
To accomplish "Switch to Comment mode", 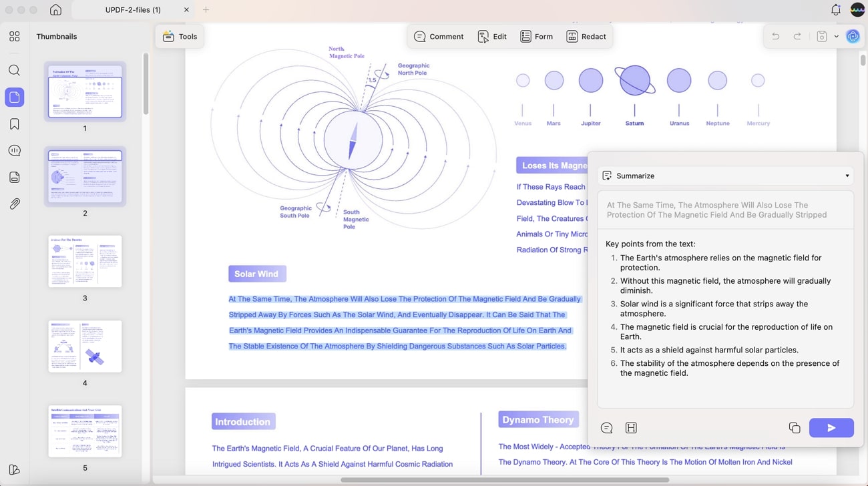I will [x=439, y=37].
